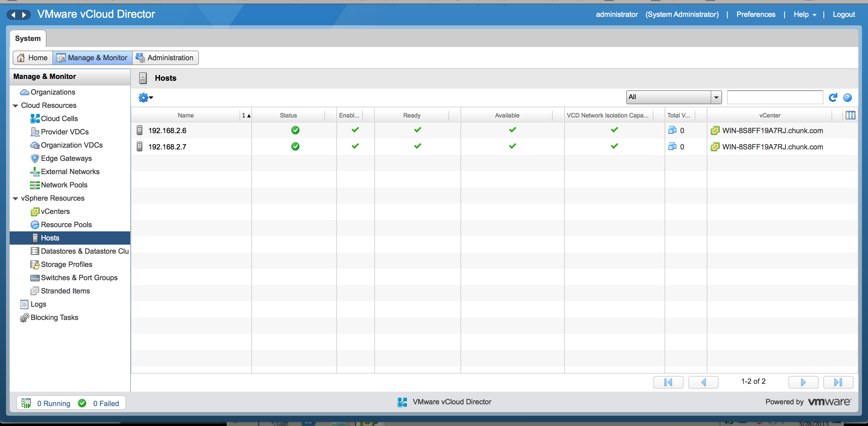Click the 0 Running tasks status

coord(54,403)
